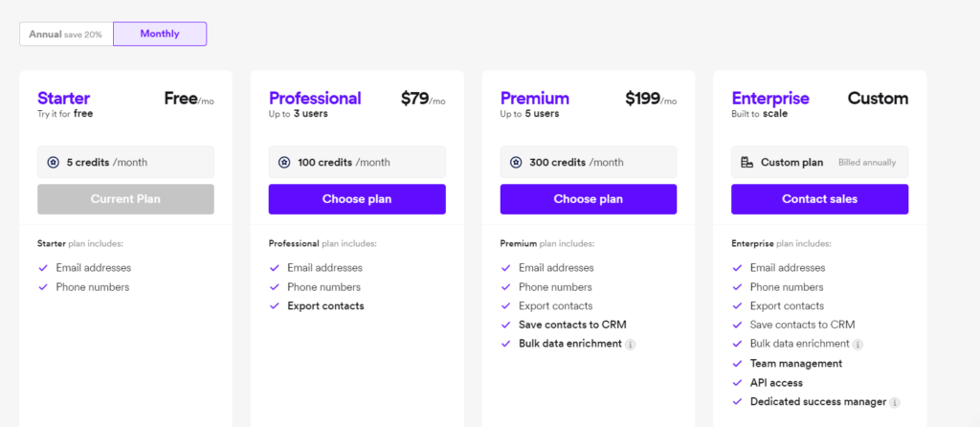980x427 pixels.
Task: Select the Monthly billing option
Action: point(160,34)
